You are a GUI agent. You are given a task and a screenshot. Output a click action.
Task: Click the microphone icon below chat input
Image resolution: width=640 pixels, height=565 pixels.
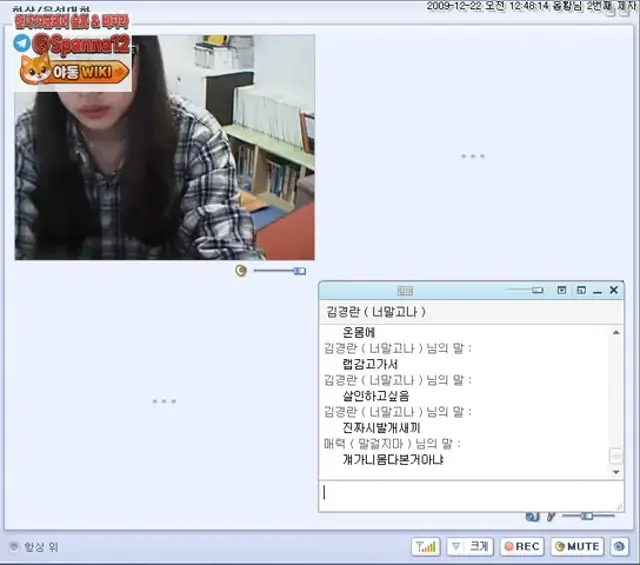click(551, 517)
